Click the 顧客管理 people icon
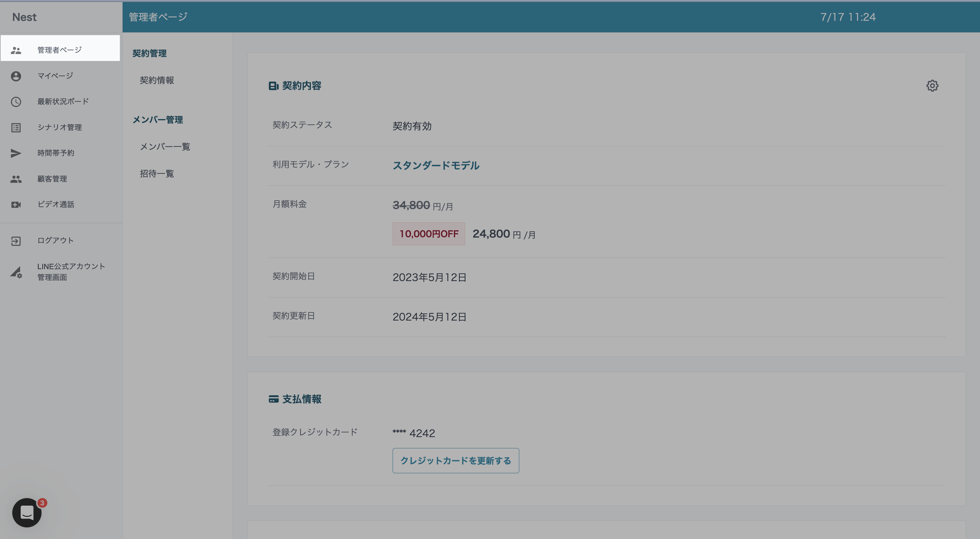This screenshot has height=539, width=980. click(x=16, y=179)
